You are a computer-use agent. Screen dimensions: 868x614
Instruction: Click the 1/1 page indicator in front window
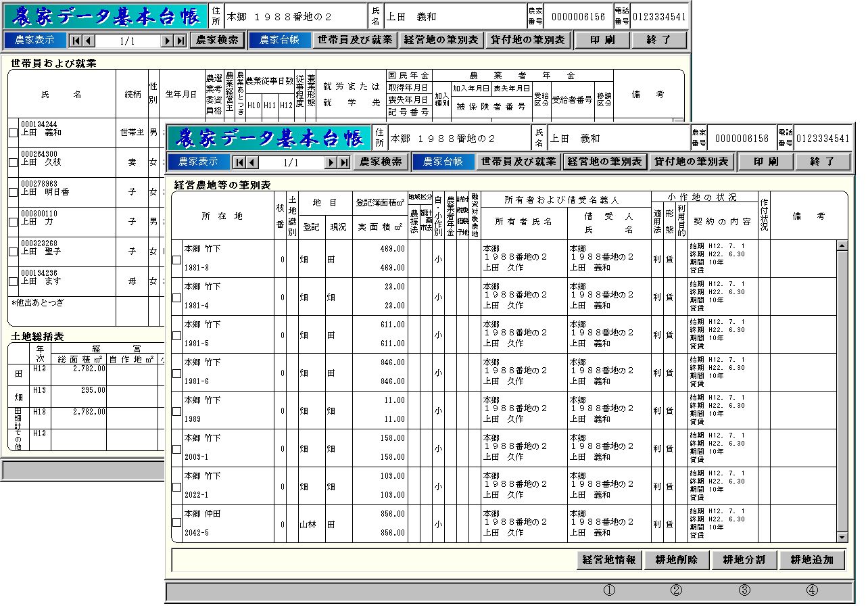291,162
